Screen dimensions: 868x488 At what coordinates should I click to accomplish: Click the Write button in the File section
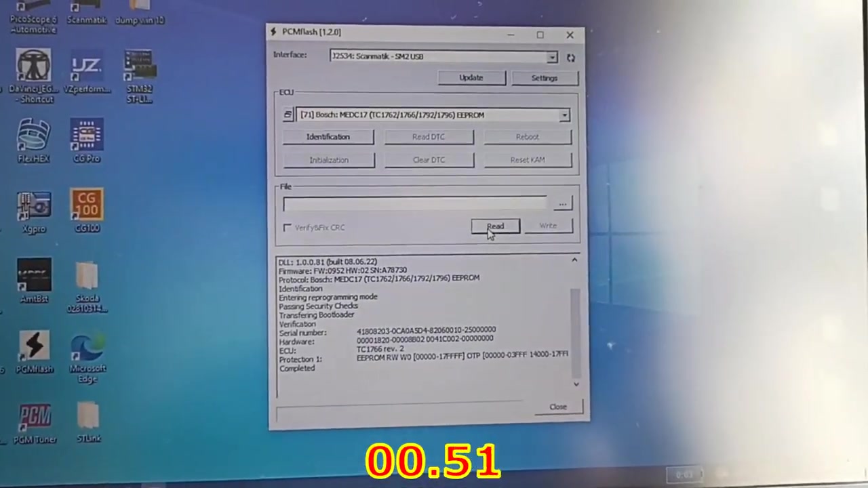pyautogui.click(x=548, y=226)
